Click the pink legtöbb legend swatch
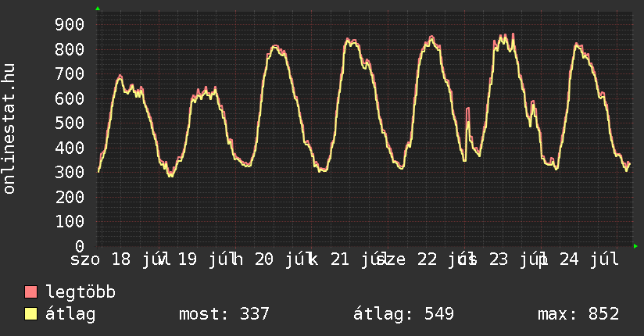This screenshot has height=336, width=644. (30, 291)
